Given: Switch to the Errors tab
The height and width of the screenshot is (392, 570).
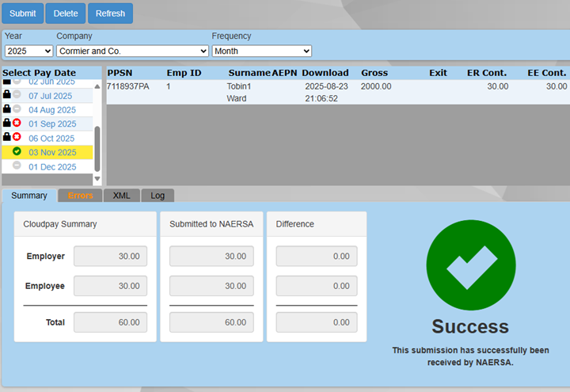Looking at the screenshot, I should coord(80,196).
